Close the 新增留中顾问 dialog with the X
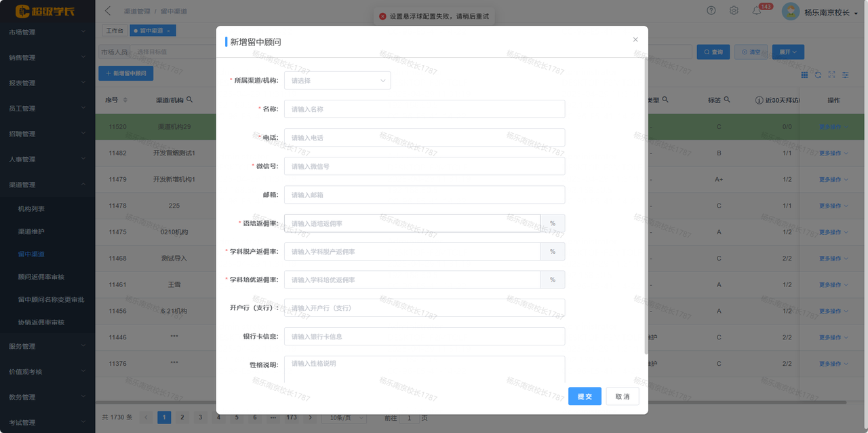Screen dimensions: 868x433 pyautogui.click(x=635, y=39)
